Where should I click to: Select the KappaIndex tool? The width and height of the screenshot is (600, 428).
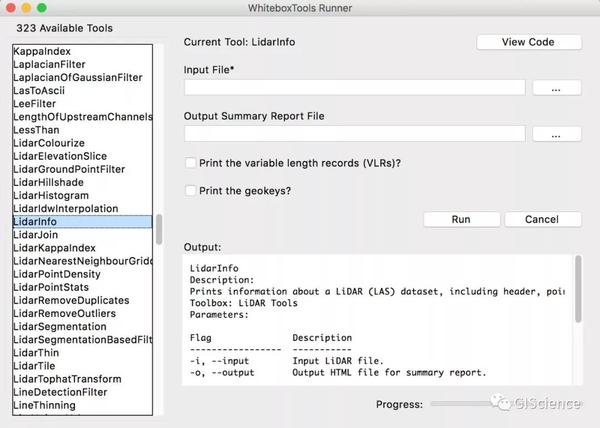pyautogui.click(x=43, y=51)
